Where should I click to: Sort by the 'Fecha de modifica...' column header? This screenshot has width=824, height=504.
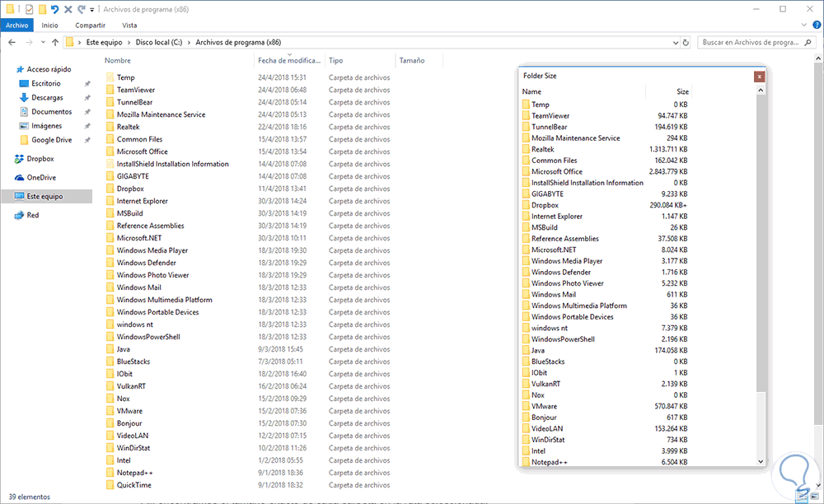(289, 60)
